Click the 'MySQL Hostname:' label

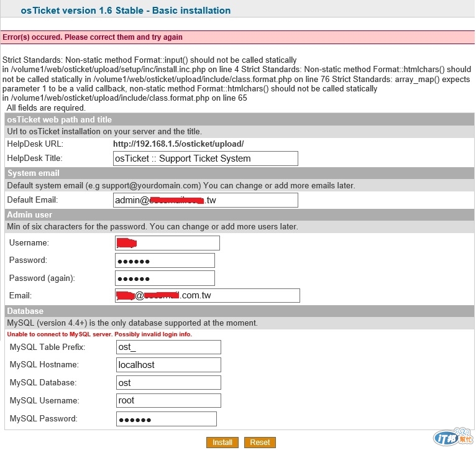point(44,364)
